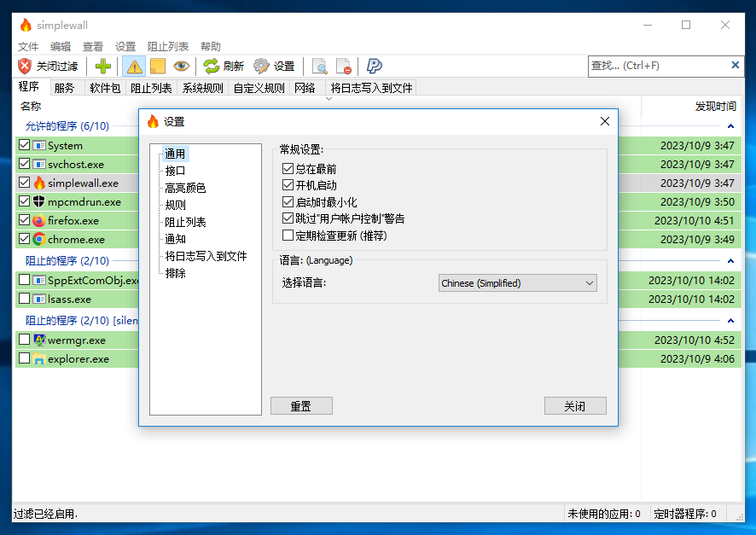Click the 关闭 button in settings

click(x=575, y=406)
